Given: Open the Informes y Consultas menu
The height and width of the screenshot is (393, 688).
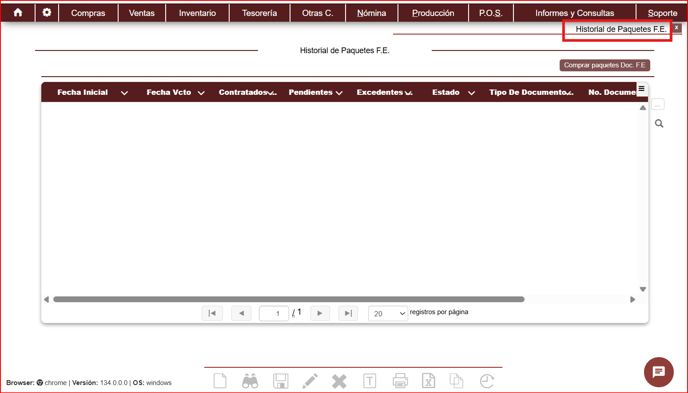Looking at the screenshot, I should point(574,13).
